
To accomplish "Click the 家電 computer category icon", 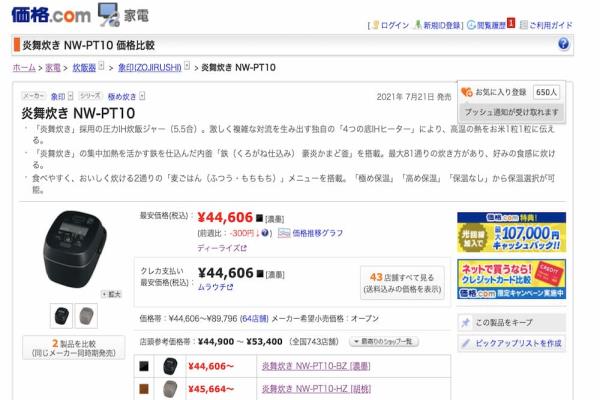I will 109,15.
